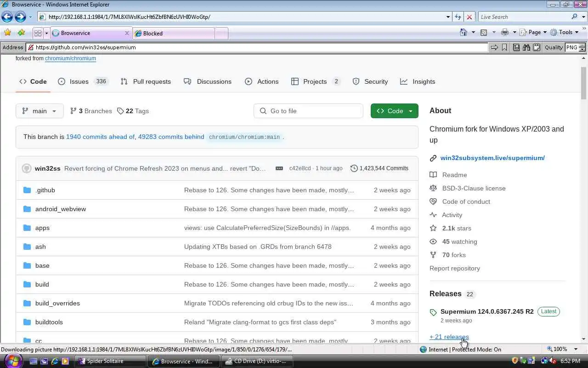Open the Quick Tabs list dropdown arrow

click(x=46, y=33)
